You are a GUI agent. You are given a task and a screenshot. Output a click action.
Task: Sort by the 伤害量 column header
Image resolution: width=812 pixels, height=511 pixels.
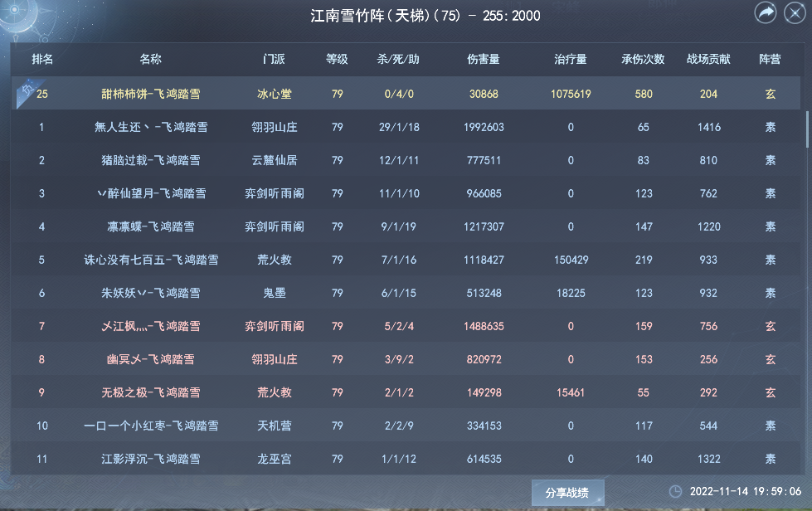point(484,59)
